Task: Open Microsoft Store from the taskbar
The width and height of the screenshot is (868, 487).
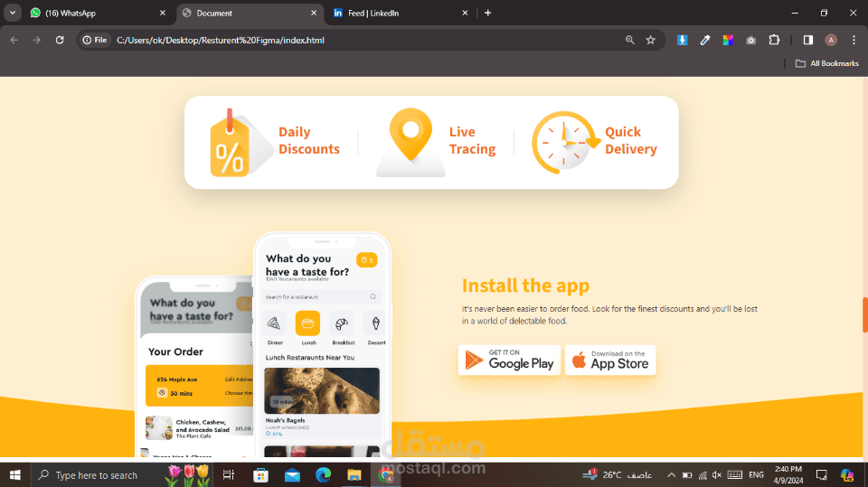Action: click(260, 475)
